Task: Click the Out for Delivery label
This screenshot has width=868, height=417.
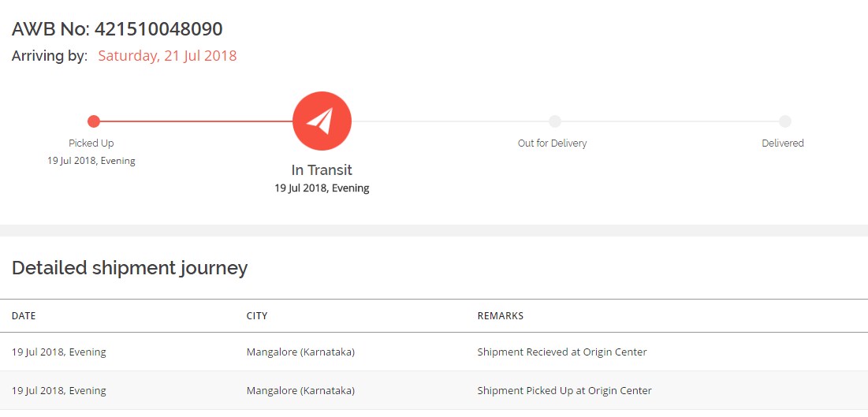Action: (552, 143)
